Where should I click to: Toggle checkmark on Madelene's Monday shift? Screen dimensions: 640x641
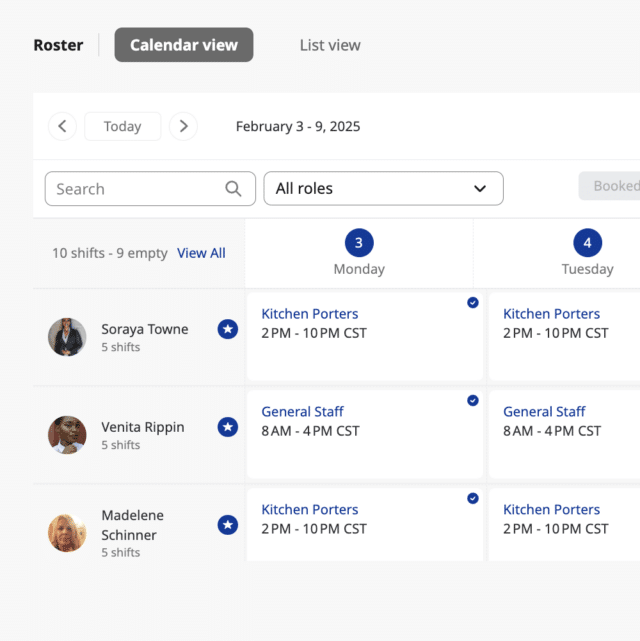473,498
